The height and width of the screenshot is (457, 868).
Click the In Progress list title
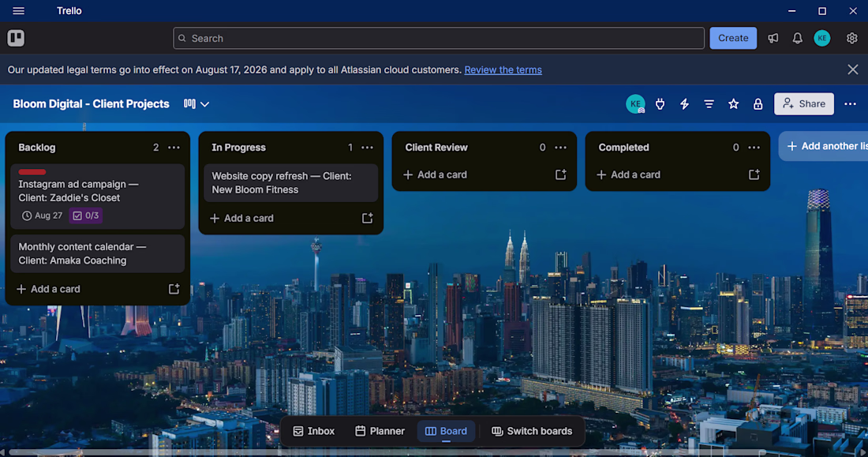coord(238,148)
